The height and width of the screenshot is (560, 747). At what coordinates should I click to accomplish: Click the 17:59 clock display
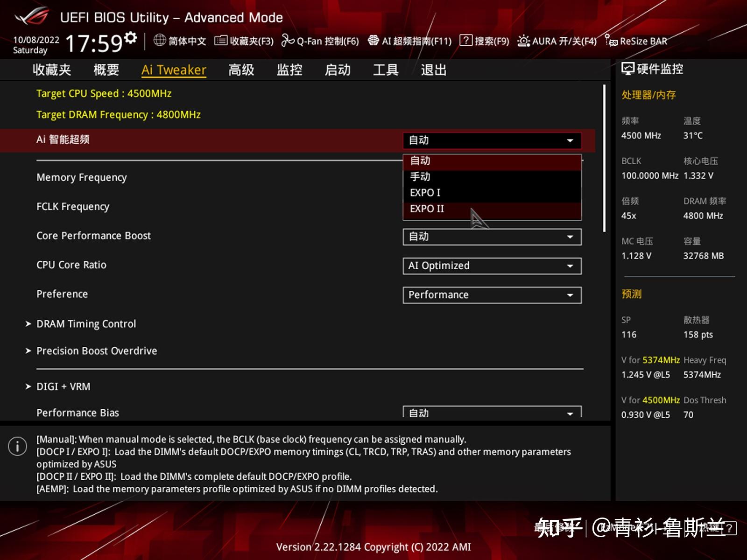tap(94, 43)
